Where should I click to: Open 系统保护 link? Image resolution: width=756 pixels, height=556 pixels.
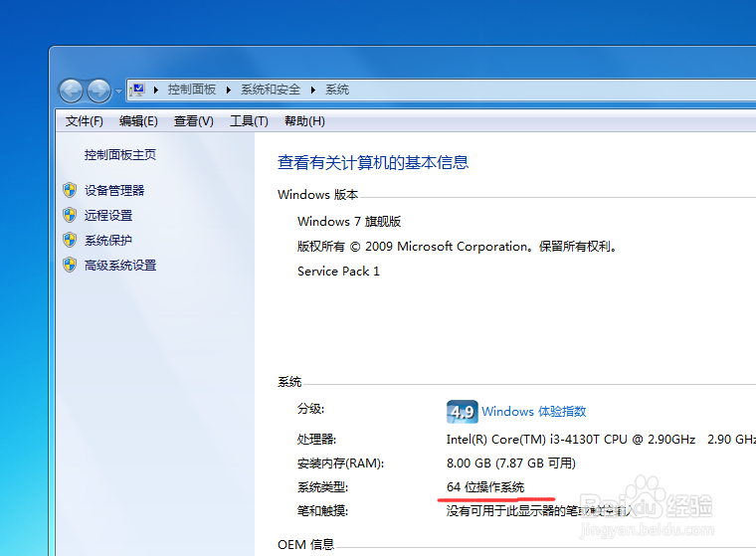pyautogui.click(x=108, y=240)
